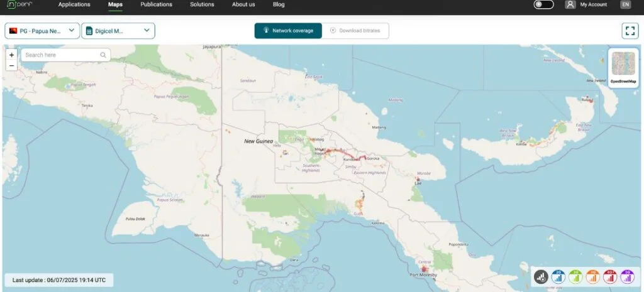Open the Applications menu
Screen dimensions: 644x292
point(74,4)
